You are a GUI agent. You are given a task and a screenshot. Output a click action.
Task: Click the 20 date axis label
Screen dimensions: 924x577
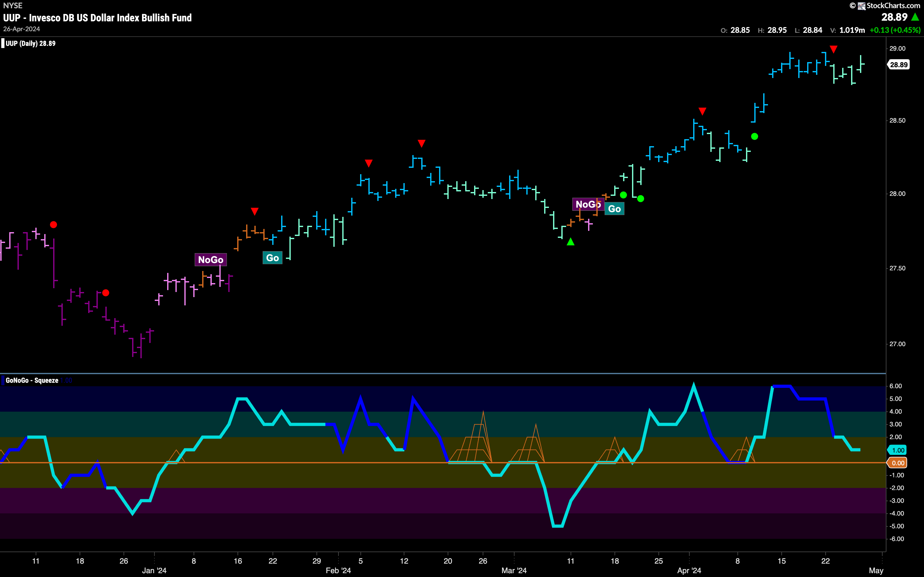click(x=448, y=561)
